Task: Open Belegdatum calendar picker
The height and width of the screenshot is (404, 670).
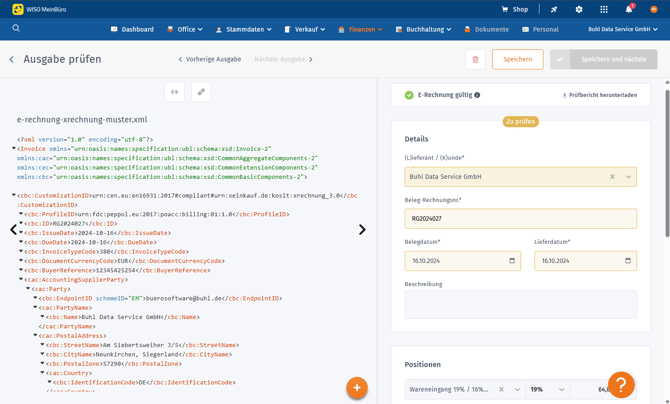Action: pyautogui.click(x=512, y=261)
